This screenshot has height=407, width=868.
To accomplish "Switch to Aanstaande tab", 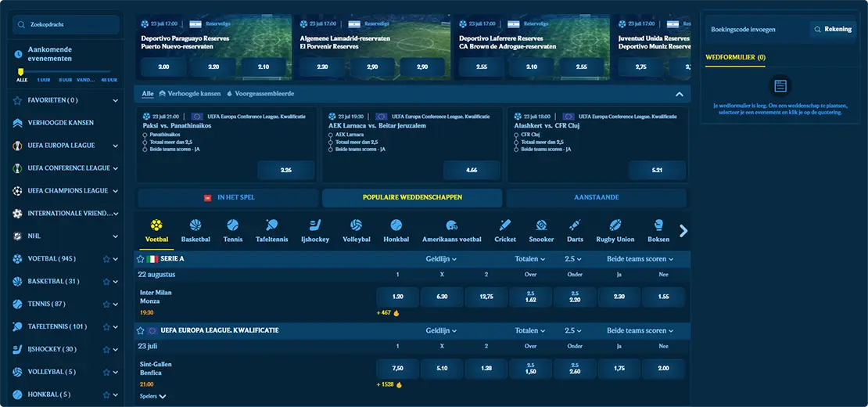I will pos(596,197).
